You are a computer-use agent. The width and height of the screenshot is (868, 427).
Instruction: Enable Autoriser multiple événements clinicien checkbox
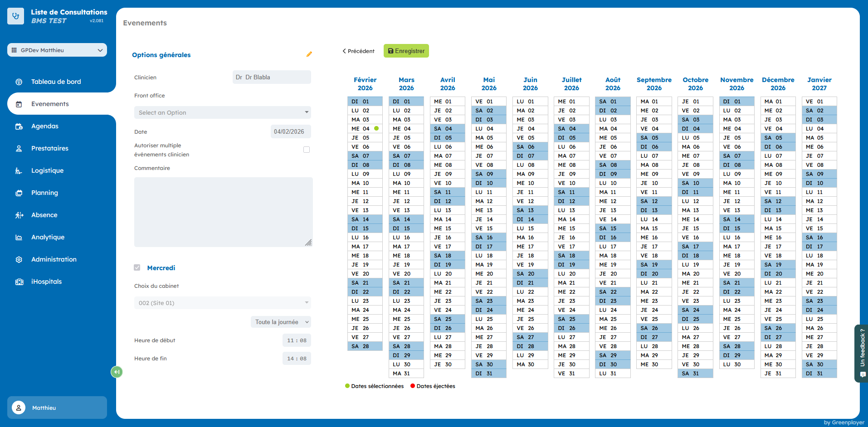click(307, 150)
